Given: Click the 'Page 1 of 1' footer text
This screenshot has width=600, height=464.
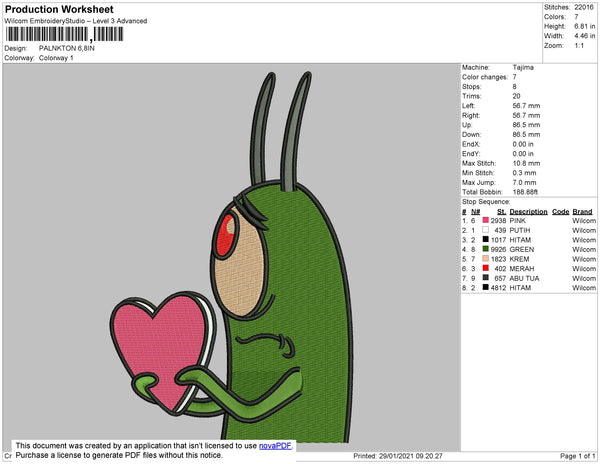Looking at the screenshot, I should coord(577,456).
